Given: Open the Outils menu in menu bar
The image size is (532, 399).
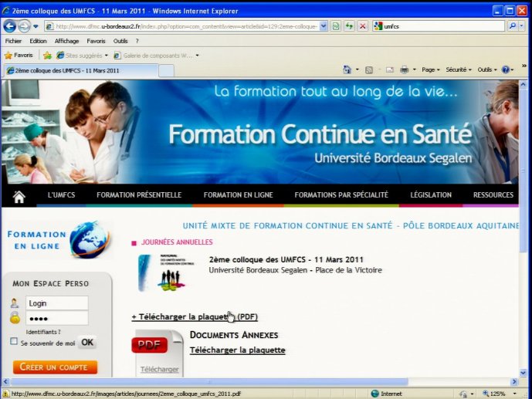Looking at the screenshot, I should pyautogui.click(x=120, y=41).
